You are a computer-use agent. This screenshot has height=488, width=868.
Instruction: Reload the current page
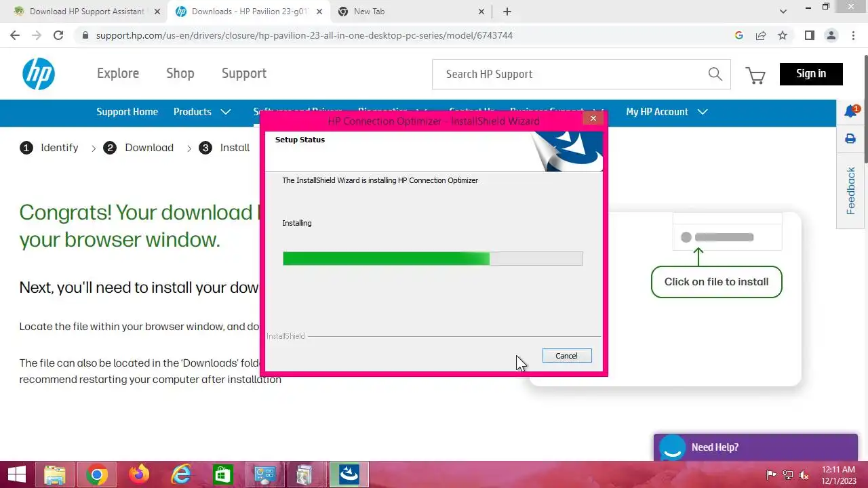(x=58, y=35)
